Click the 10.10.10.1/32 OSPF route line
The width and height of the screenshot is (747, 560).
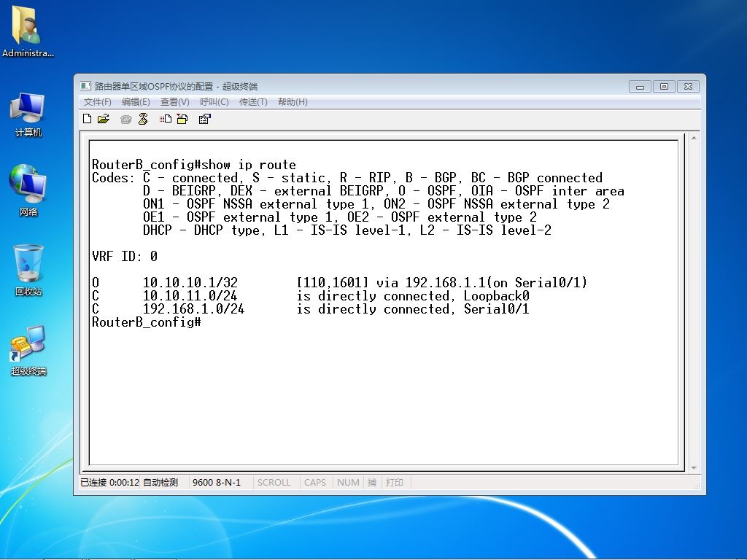click(x=340, y=283)
